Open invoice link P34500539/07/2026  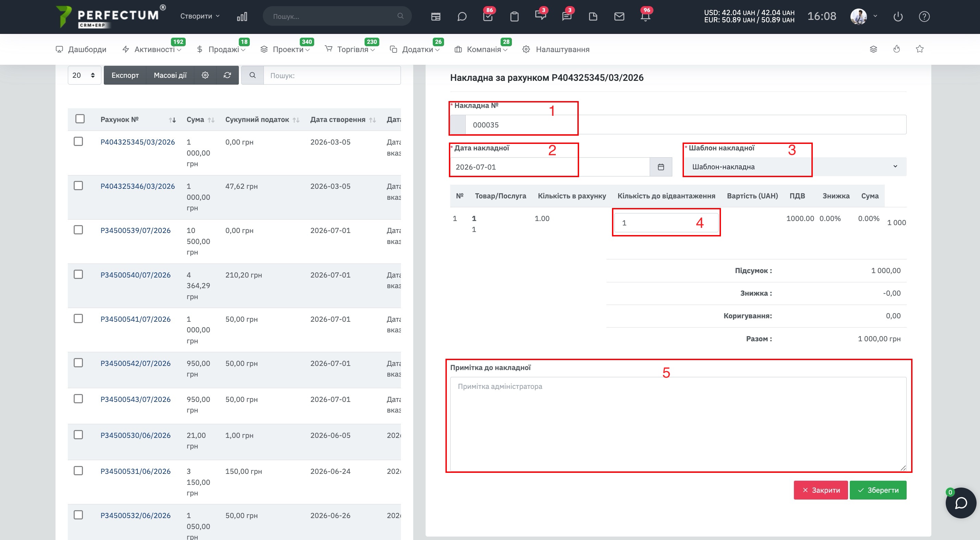[135, 231]
